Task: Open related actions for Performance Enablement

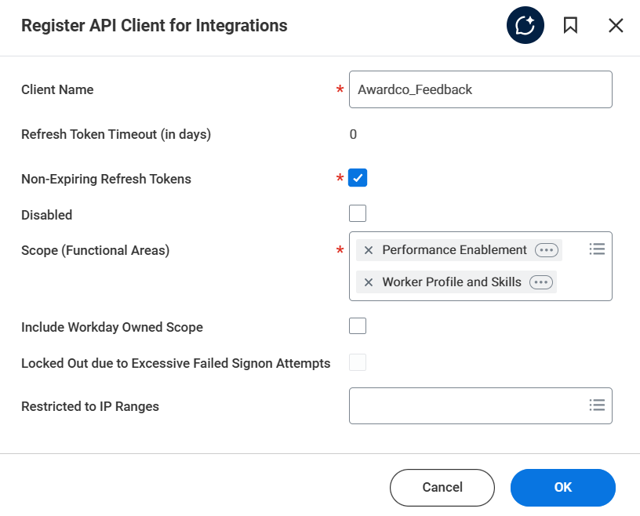Action: [546, 250]
